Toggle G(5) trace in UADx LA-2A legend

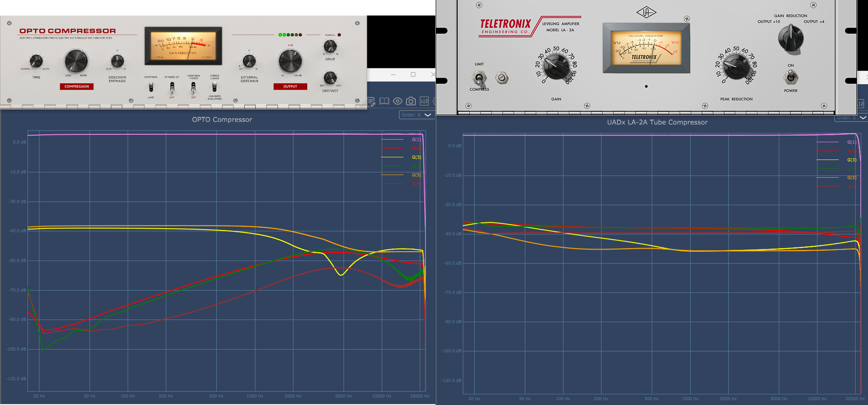coord(852,178)
